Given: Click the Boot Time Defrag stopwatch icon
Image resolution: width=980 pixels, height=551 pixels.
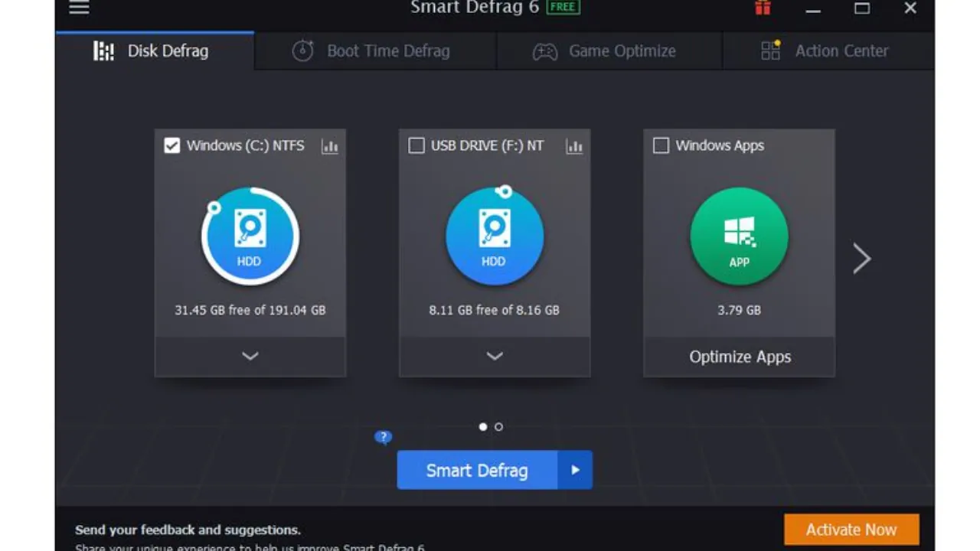Looking at the screenshot, I should tap(303, 51).
